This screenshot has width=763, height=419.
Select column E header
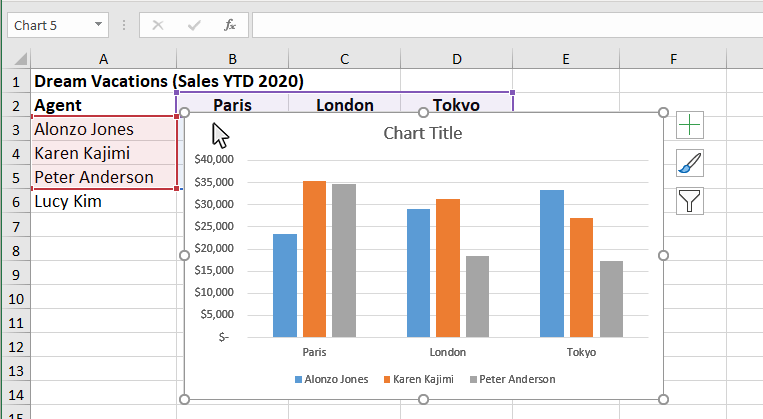tap(565, 59)
